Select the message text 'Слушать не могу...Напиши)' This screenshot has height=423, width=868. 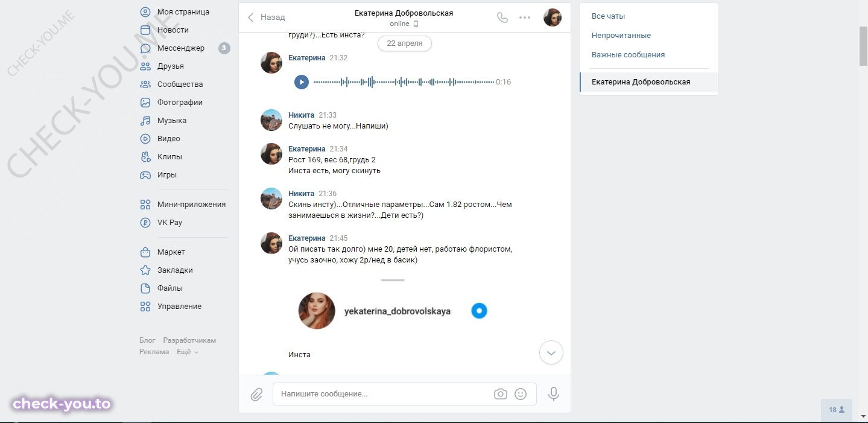[x=338, y=126]
